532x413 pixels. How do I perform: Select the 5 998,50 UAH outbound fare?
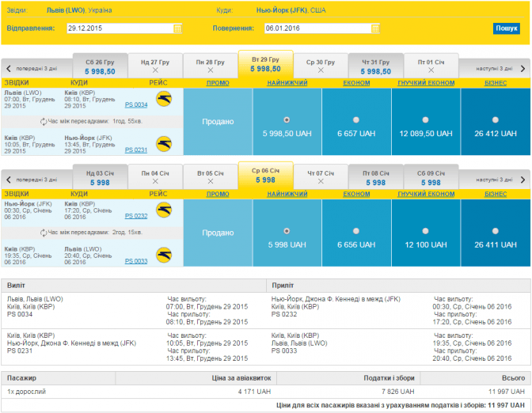click(x=287, y=120)
